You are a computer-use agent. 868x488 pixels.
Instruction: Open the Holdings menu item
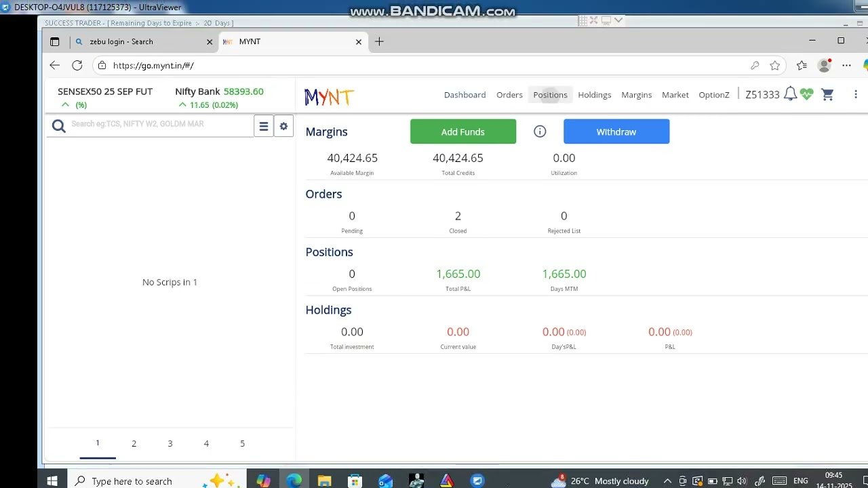coord(595,95)
